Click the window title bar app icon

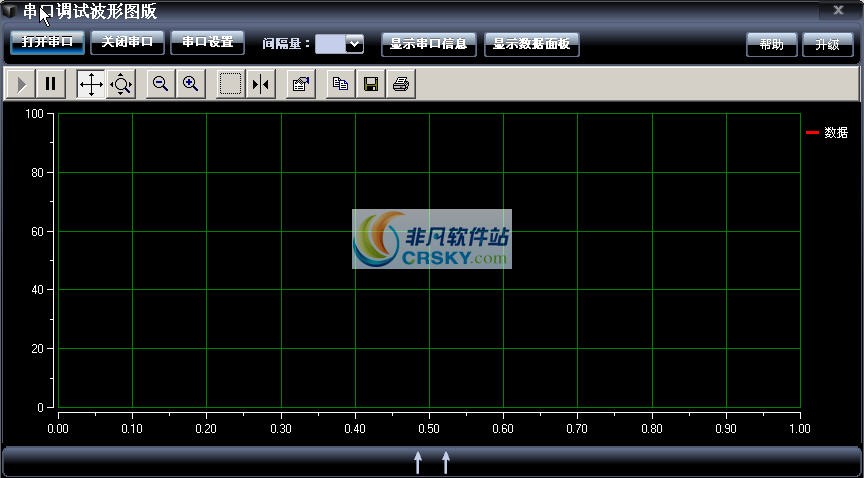coord(9,11)
